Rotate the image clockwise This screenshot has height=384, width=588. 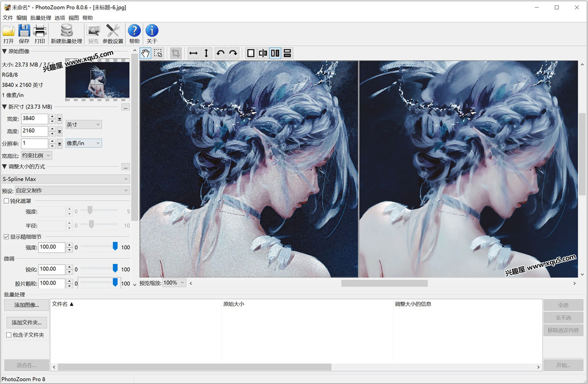(233, 53)
